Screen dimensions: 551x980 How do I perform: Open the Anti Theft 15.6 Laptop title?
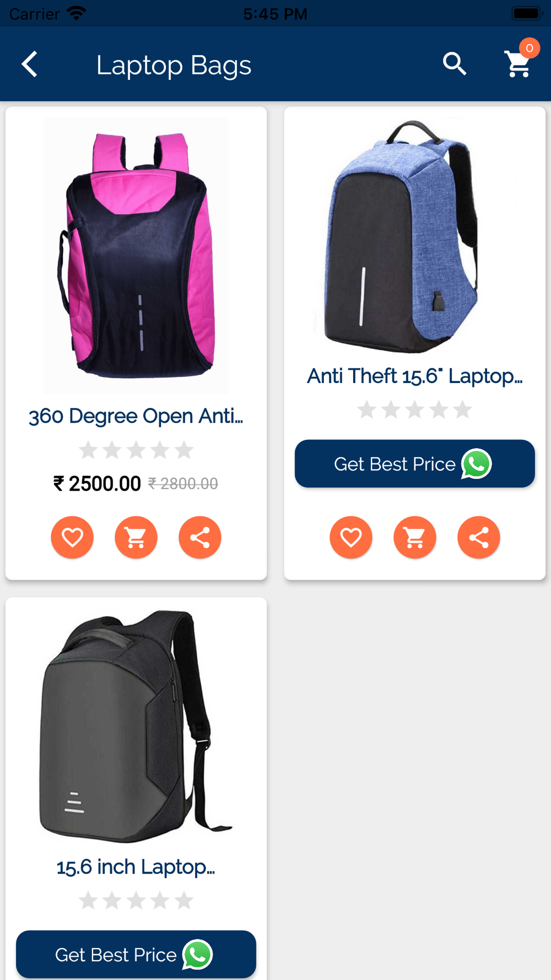[415, 376]
